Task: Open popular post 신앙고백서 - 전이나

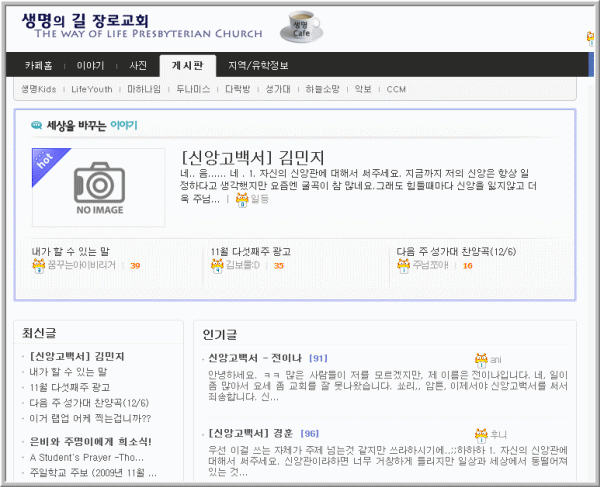Action: click(255, 358)
